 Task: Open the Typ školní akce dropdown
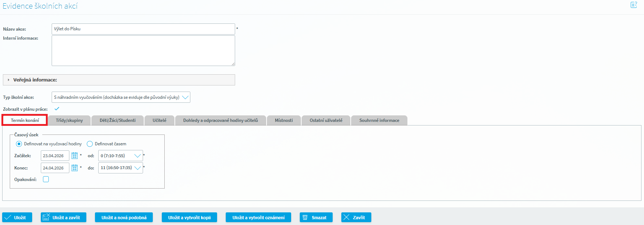point(121,97)
